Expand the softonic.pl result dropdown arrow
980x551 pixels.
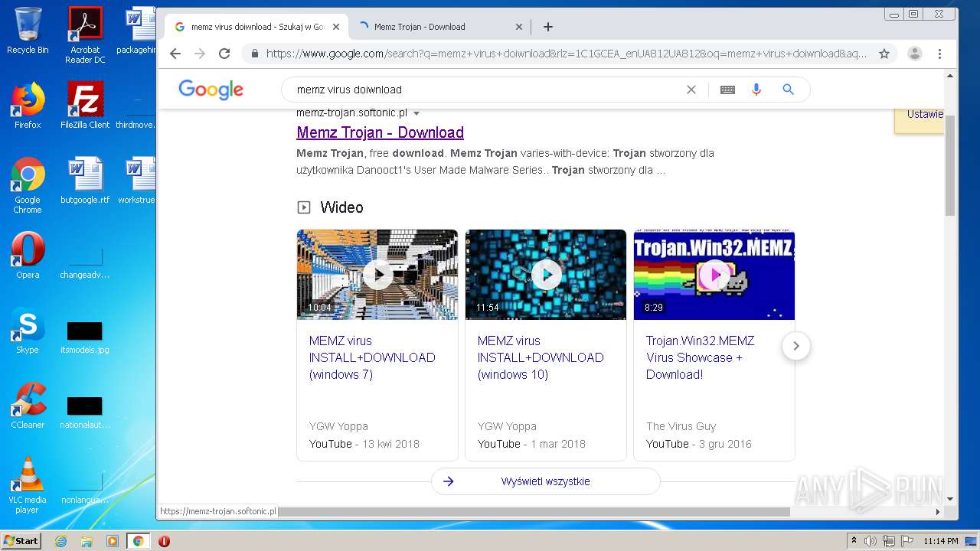click(x=416, y=113)
